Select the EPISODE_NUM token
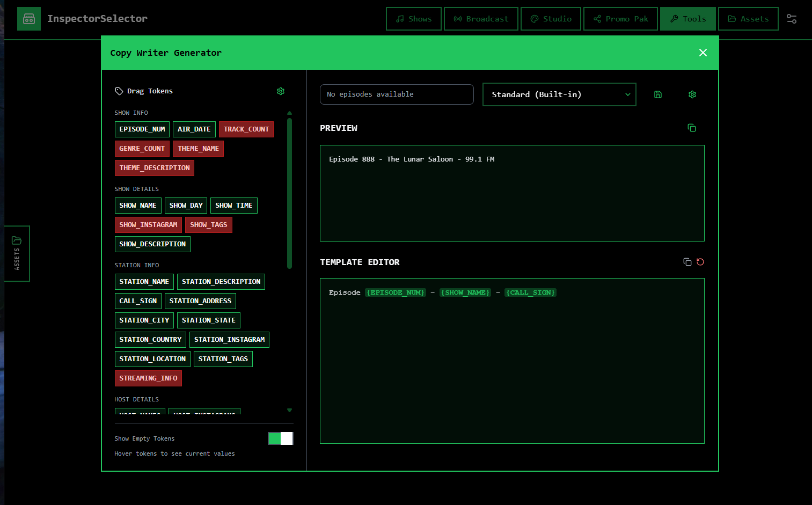812x505 pixels. coord(142,129)
